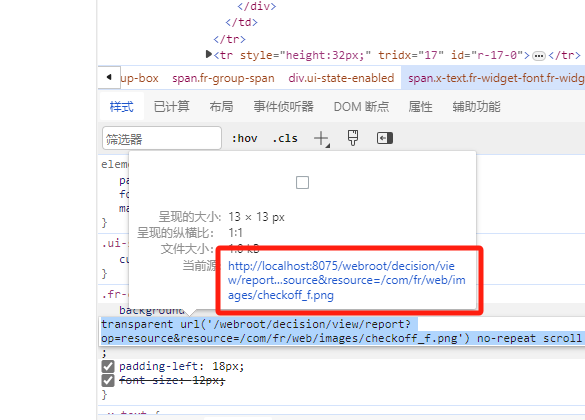Image resolution: width=585 pixels, height=420 pixels.
Task: Open the rendering emulation paintbrush icon
Action: tap(353, 138)
